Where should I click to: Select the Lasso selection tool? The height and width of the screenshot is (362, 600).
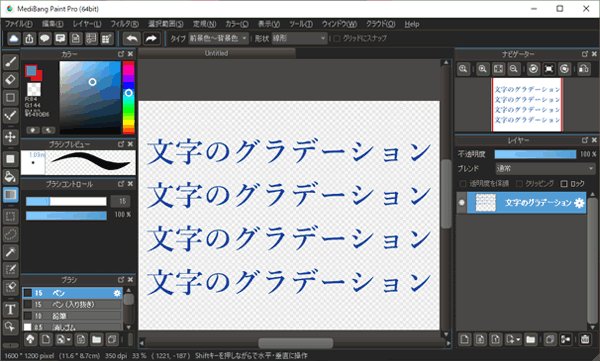click(10, 234)
